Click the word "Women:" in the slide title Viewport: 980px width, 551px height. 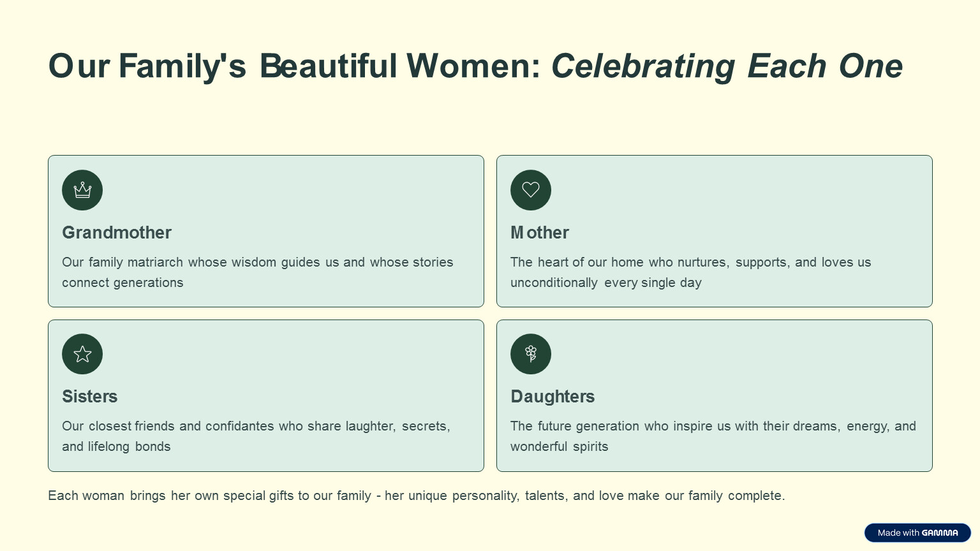click(x=473, y=66)
